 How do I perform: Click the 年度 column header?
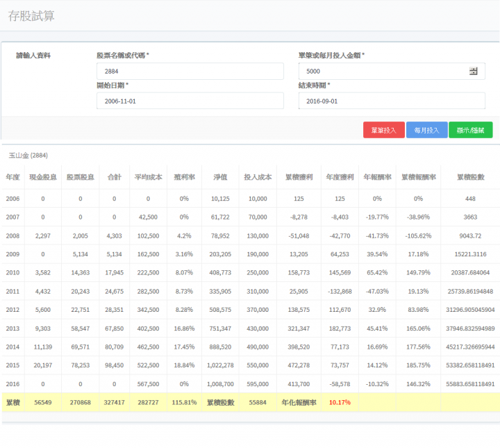pyautogui.click(x=12, y=177)
